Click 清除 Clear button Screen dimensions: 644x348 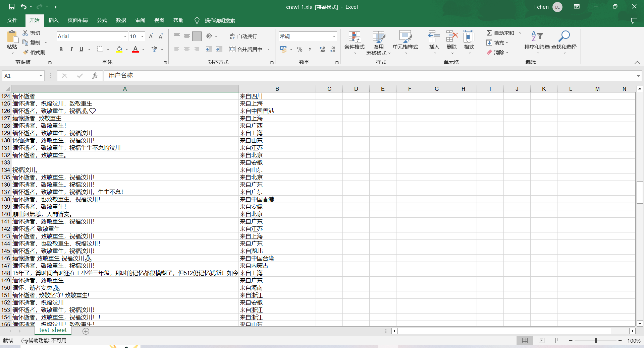pyautogui.click(x=497, y=52)
